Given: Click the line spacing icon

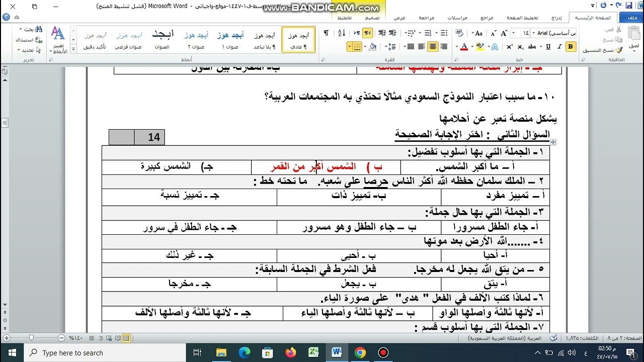Looking at the screenshot, I should click(391, 47).
